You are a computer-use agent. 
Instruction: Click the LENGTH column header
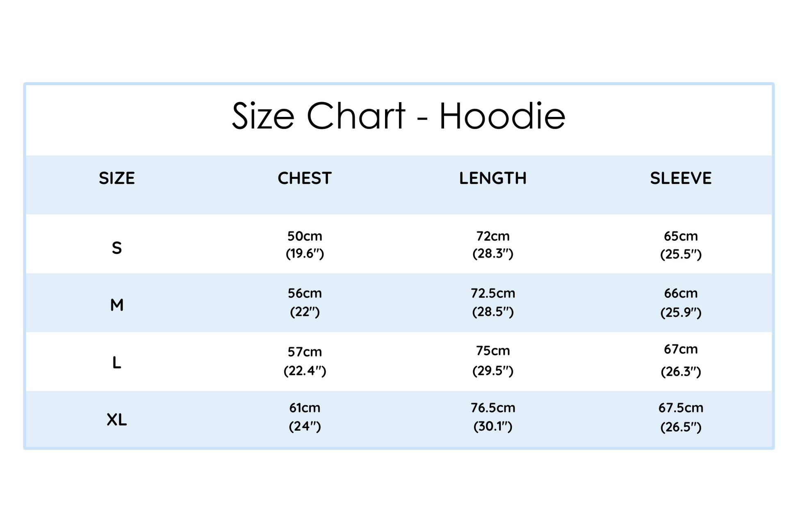[493, 178]
